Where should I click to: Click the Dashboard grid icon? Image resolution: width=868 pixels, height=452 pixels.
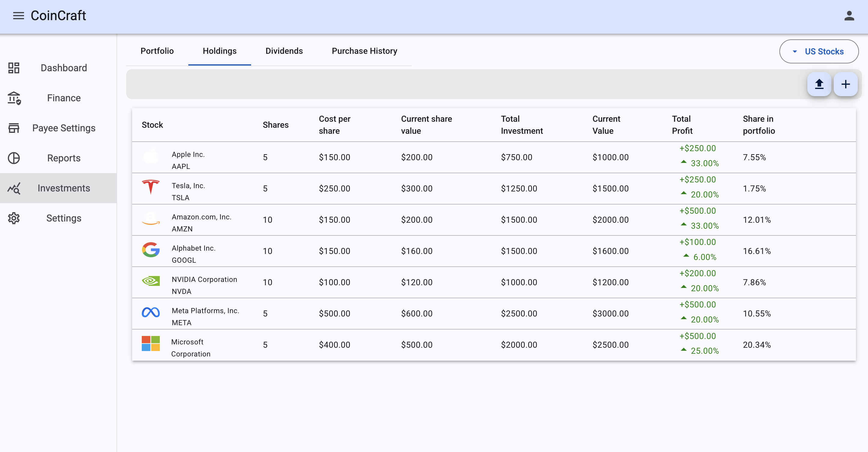click(x=14, y=68)
